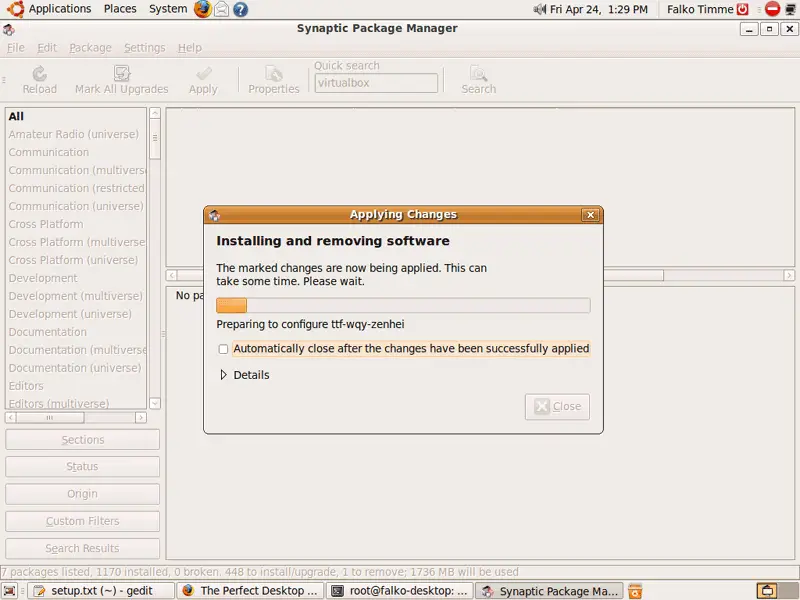Open the File menu
Screen dimensions: 800x600
[16, 48]
